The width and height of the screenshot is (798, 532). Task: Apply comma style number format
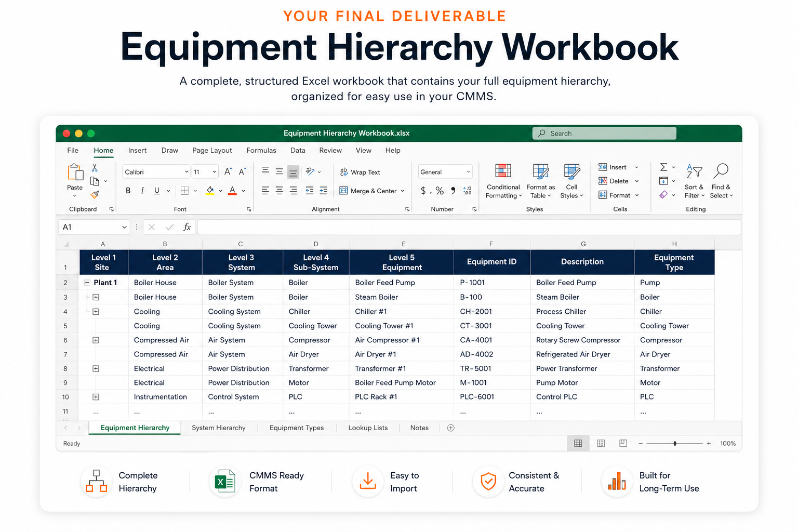(453, 191)
